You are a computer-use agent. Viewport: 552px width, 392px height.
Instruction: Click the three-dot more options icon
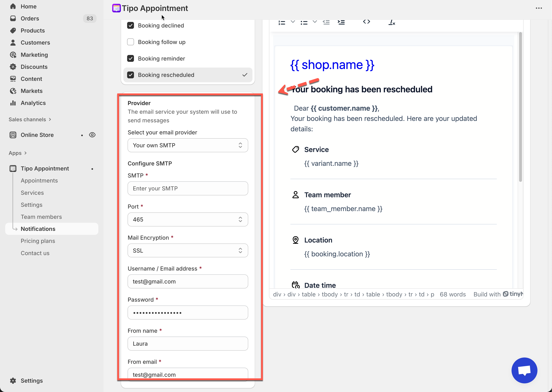click(539, 8)
